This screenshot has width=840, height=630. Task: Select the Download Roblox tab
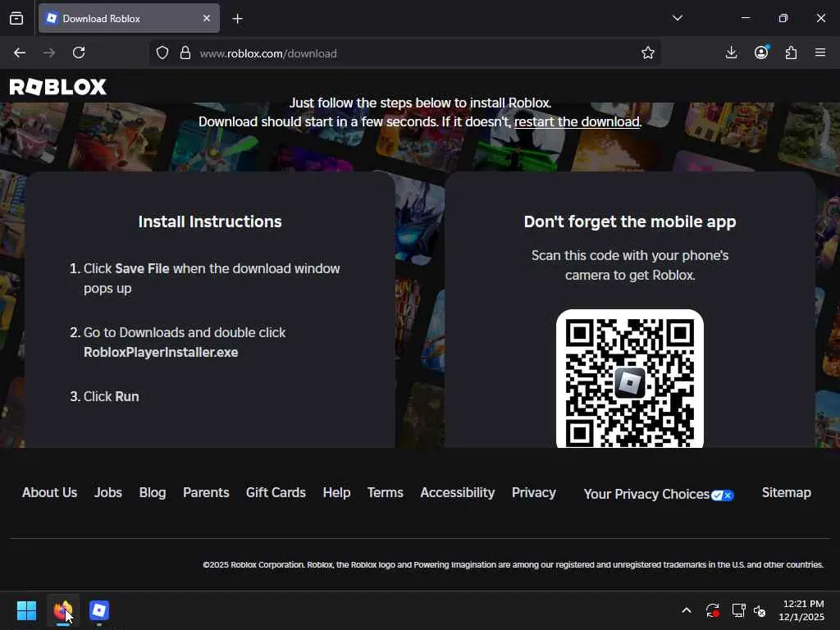tap(129, 18)
